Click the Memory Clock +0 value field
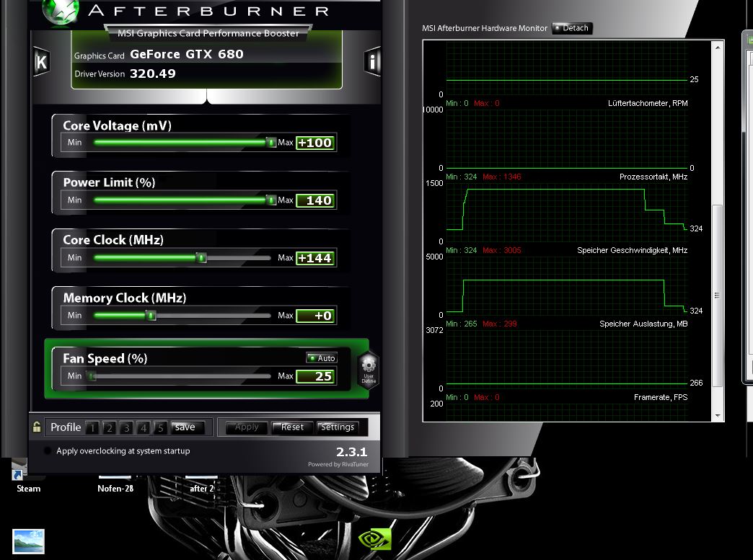Viewport: 753px width, 560px height. (x=315, y=315)
